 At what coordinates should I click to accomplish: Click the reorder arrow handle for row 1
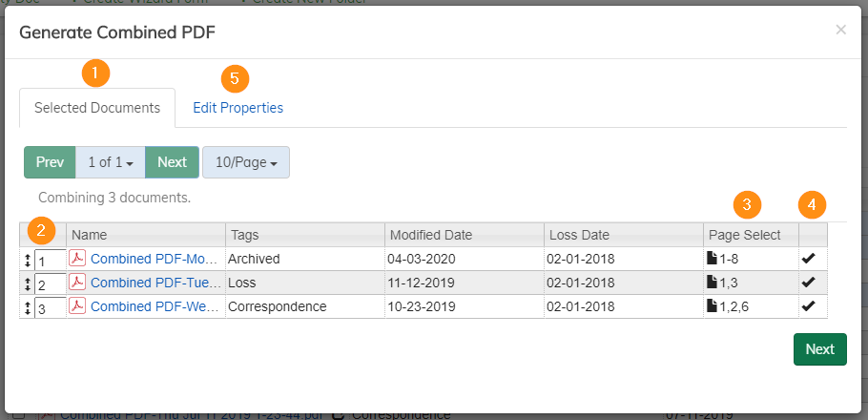click(x=27, y=259)
